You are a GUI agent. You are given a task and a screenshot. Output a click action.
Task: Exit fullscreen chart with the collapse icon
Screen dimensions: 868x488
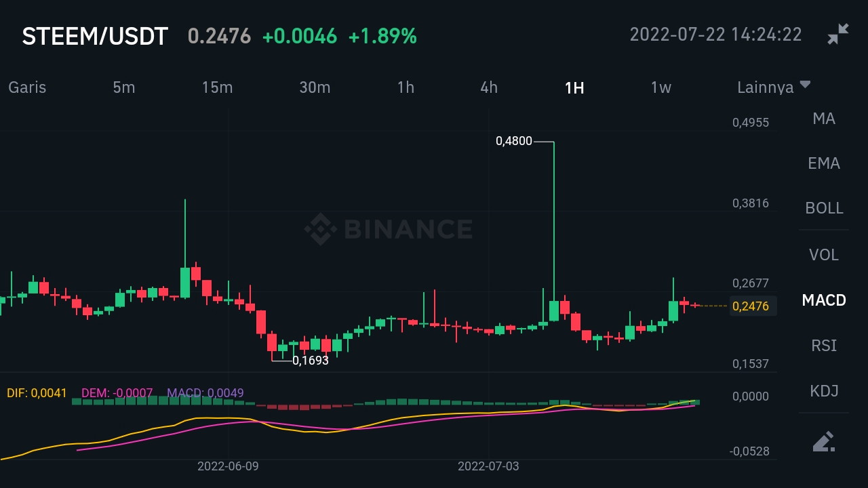(x=838, y=35)
